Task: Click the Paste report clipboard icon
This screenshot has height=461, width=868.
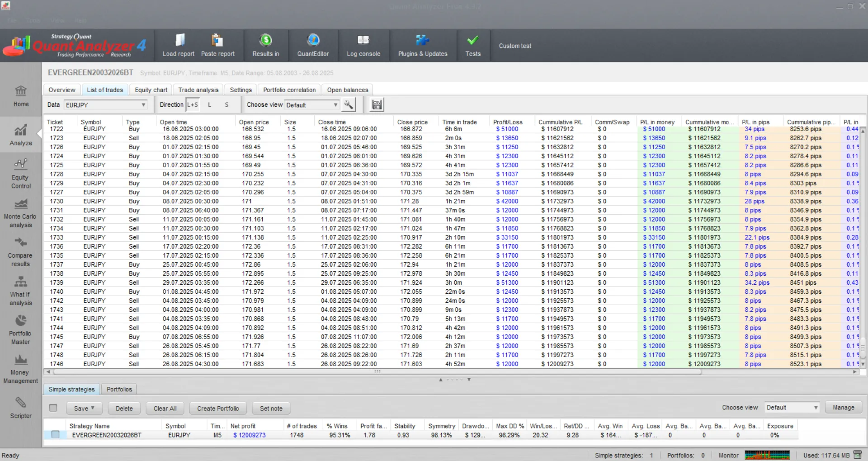Action: point(217,41)
